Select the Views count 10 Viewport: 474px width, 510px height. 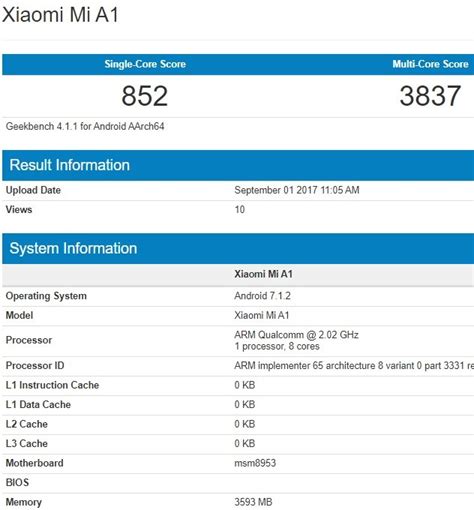coord(240,210)
